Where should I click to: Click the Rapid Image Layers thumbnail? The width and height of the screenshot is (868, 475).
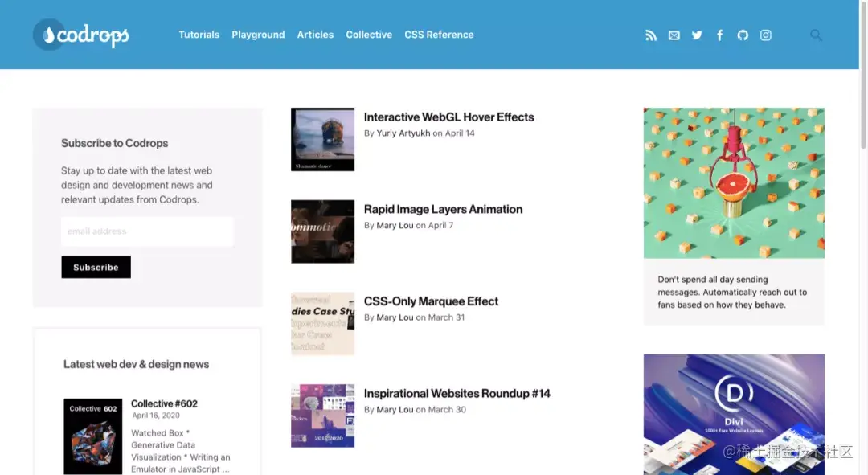(323, 231)
